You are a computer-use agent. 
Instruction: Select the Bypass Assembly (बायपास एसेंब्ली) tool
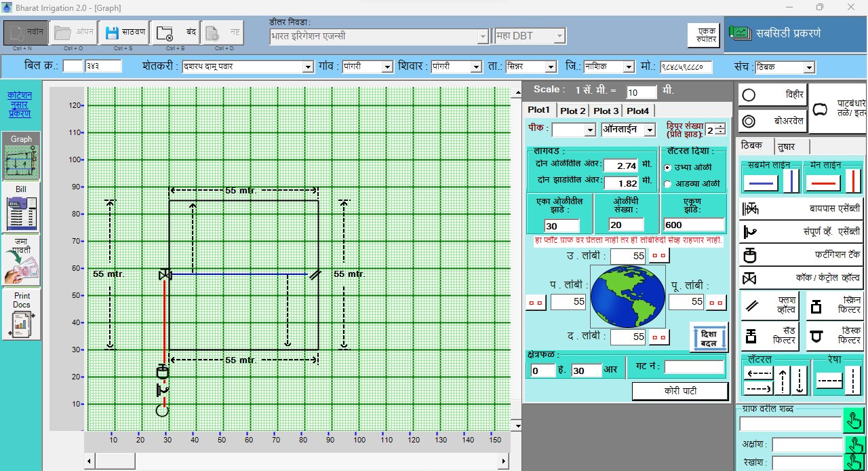801,208
